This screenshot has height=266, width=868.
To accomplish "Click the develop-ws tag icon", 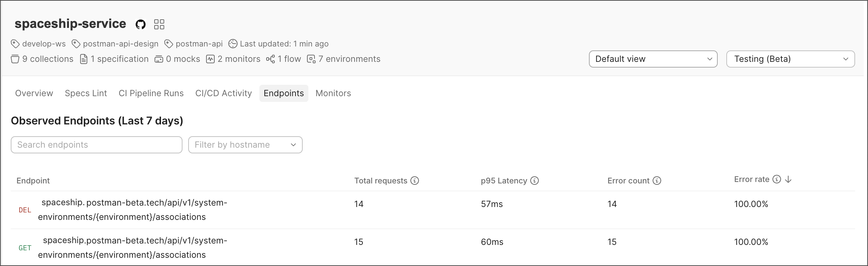I will 15,44.
